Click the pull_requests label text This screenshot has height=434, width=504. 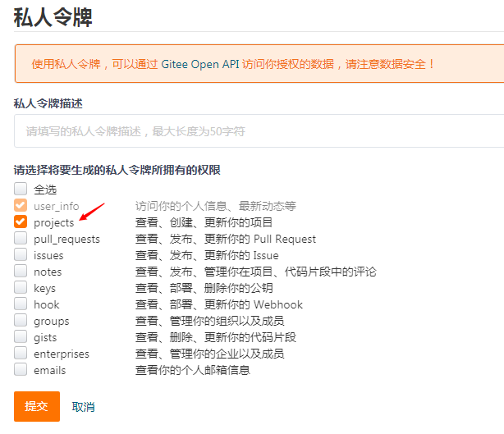click(66, 240)
